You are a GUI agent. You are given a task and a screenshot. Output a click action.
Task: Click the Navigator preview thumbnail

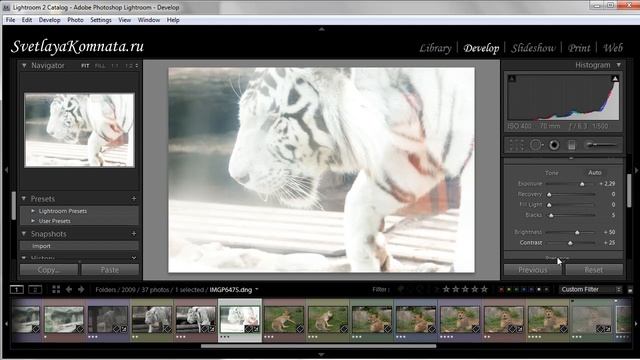coord(79,130)
